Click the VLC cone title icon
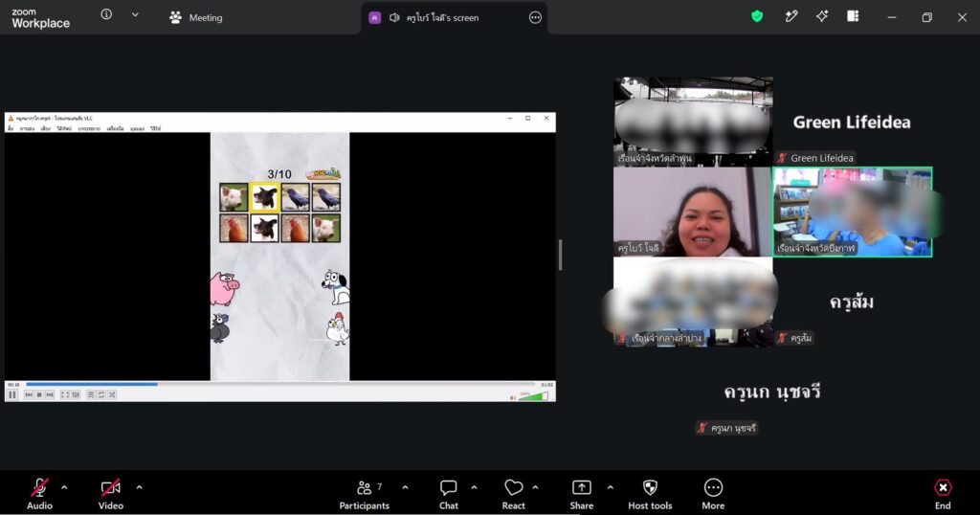The image size is (980, 515). click(x=11, y=118)
